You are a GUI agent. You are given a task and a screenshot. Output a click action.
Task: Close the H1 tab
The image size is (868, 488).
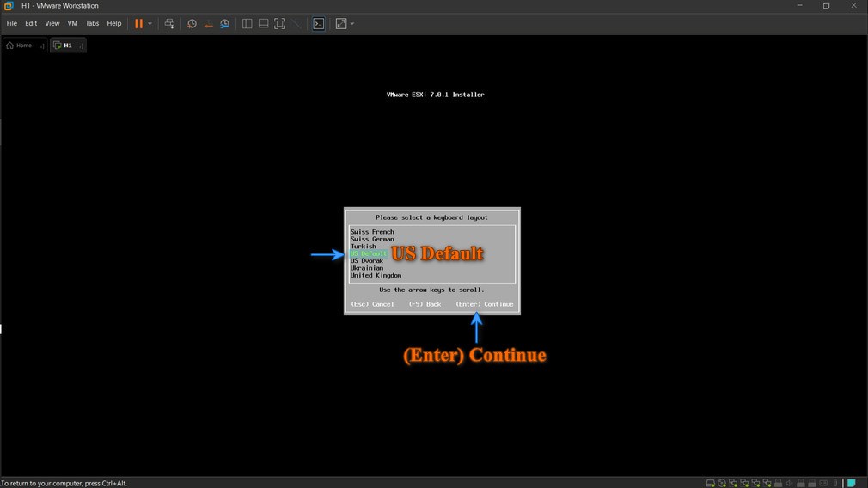[81, 46]
